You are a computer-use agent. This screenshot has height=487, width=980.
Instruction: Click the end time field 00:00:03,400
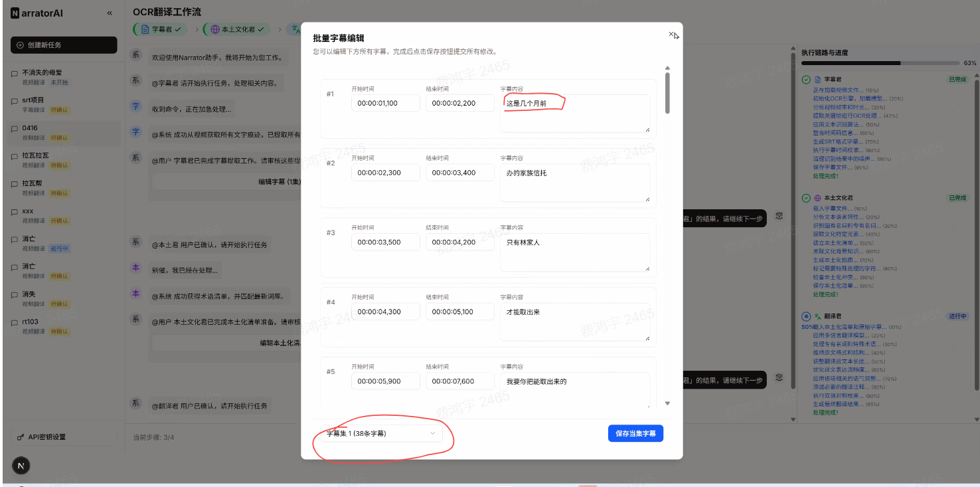(x=460, y=173)
